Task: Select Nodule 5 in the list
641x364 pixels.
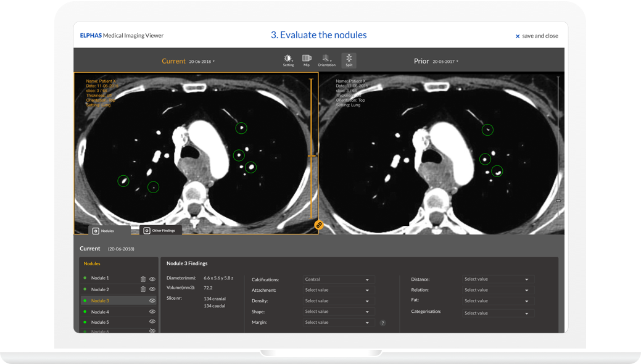Action: (100, 322)
